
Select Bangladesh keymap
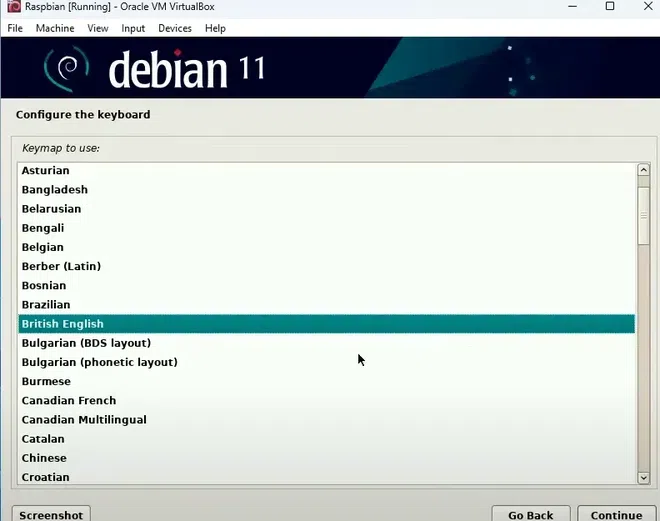327,190
